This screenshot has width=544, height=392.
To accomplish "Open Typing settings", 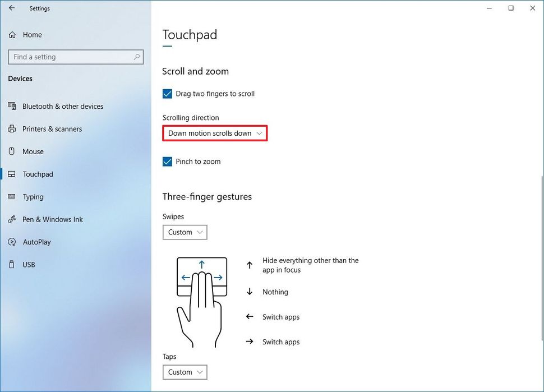I will point(34,197).
